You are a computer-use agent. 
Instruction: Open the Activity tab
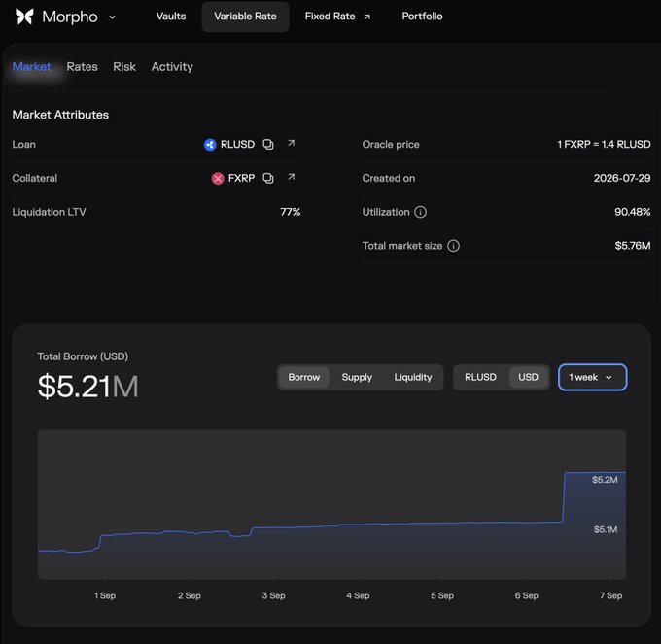[x=172, y=67]
